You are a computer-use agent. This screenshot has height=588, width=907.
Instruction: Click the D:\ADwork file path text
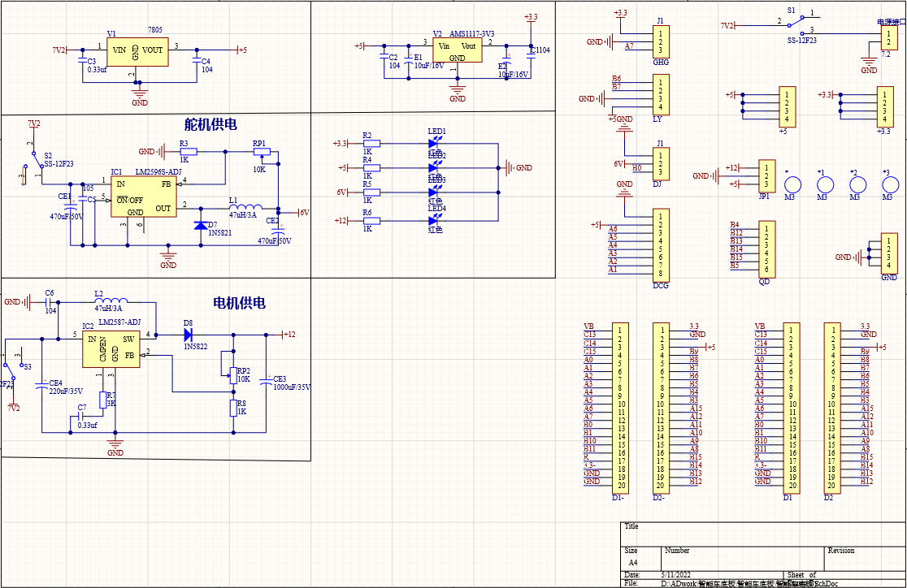point(749,583)
